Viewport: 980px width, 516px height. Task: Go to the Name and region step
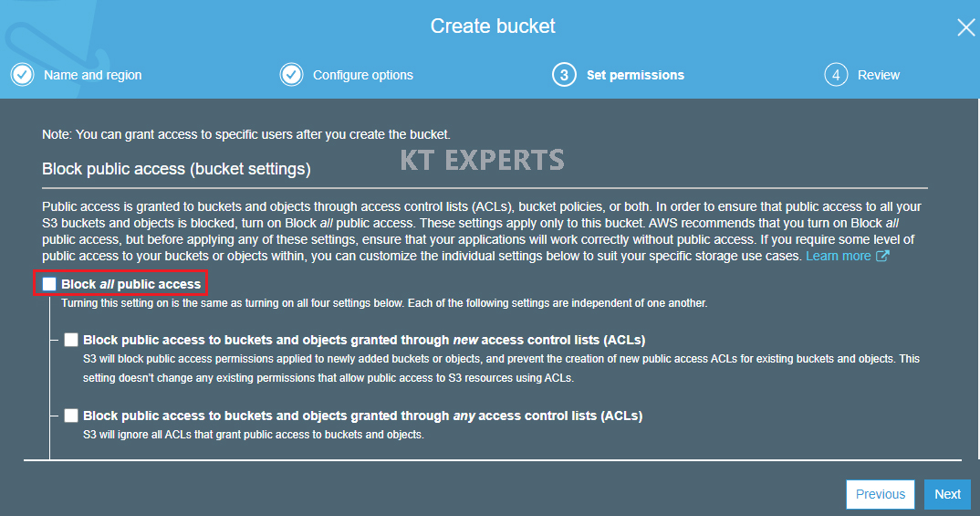point(93,75)
